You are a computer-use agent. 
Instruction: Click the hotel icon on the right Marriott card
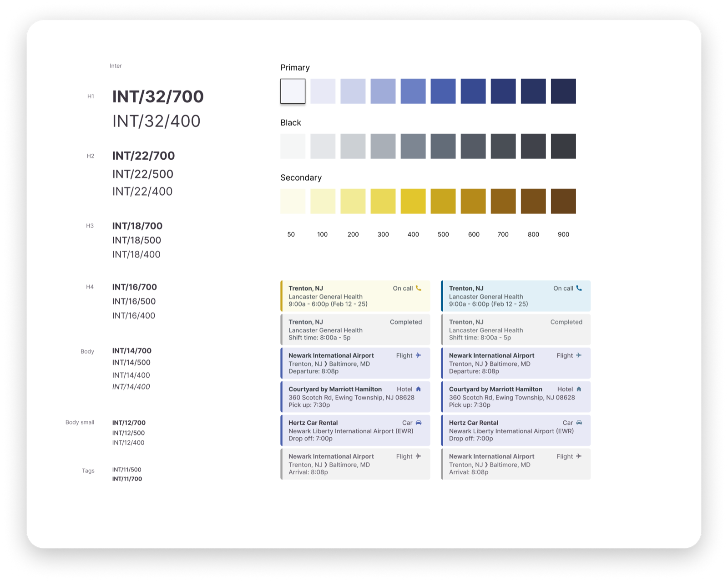(578, 389)
